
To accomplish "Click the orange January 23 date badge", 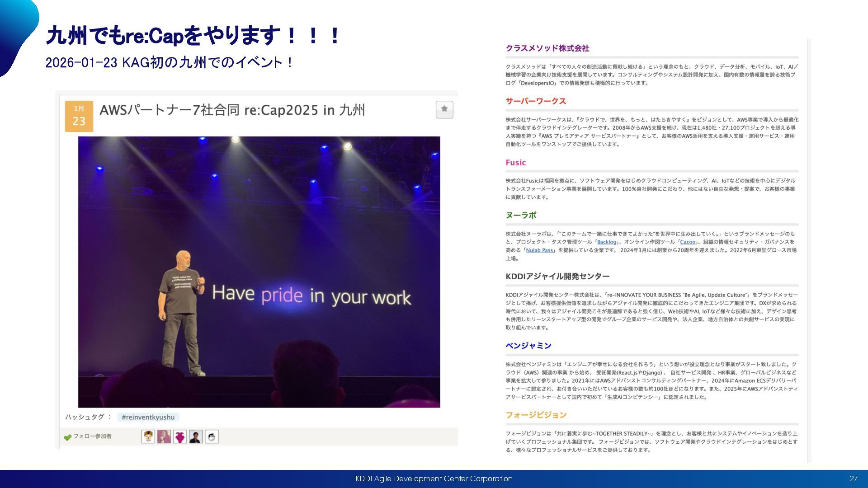I will coord(79,116).
